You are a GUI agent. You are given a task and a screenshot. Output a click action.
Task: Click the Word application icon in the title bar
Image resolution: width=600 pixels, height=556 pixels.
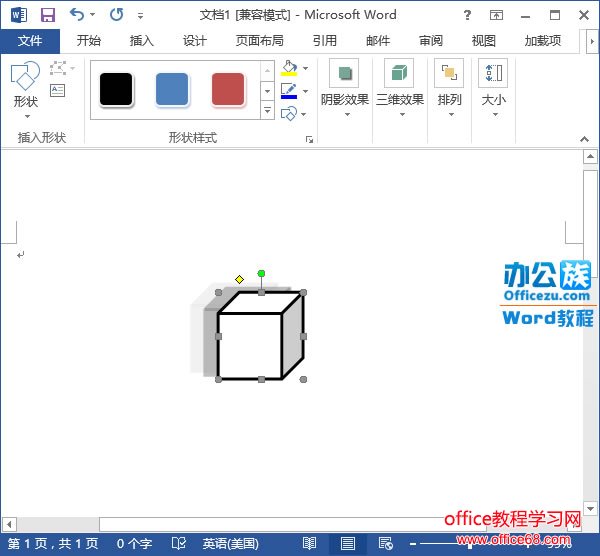tap(18, 15)
